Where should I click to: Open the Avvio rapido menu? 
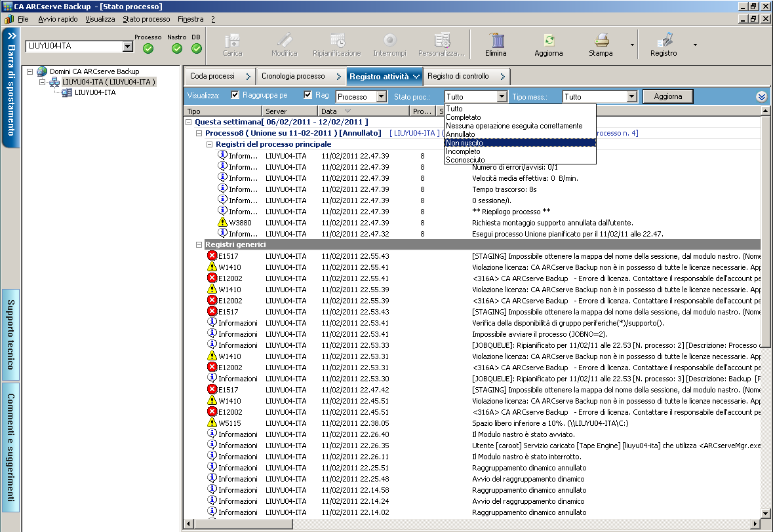[x=58, y=19]
